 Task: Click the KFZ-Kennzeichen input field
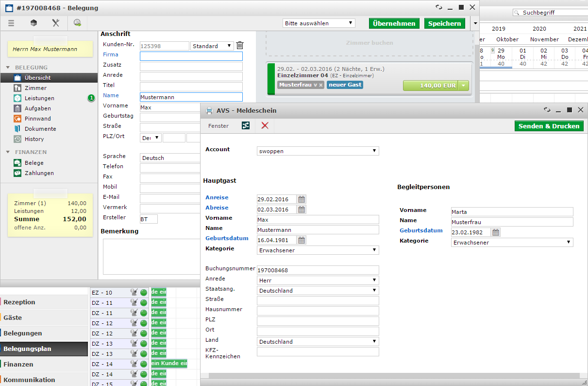[318, 352]
